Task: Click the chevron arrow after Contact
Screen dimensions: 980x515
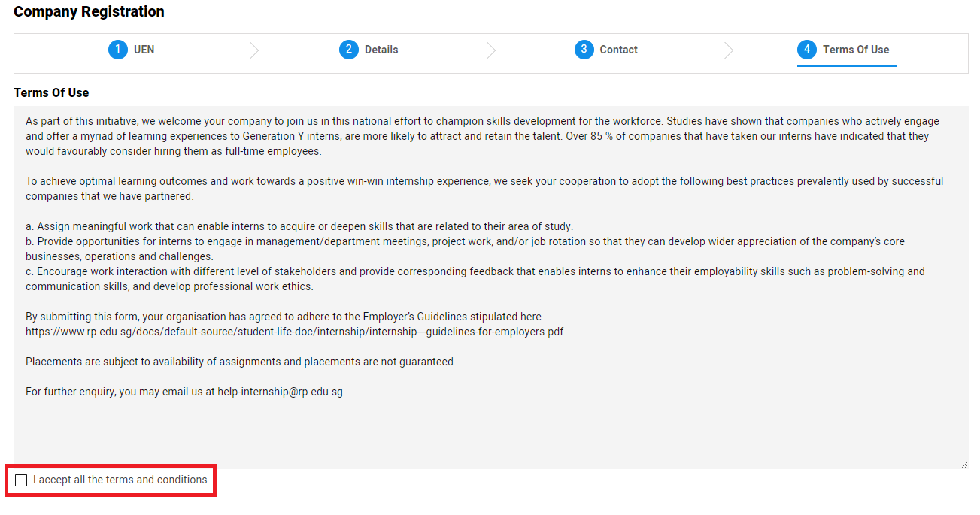Action: [729, 50]
